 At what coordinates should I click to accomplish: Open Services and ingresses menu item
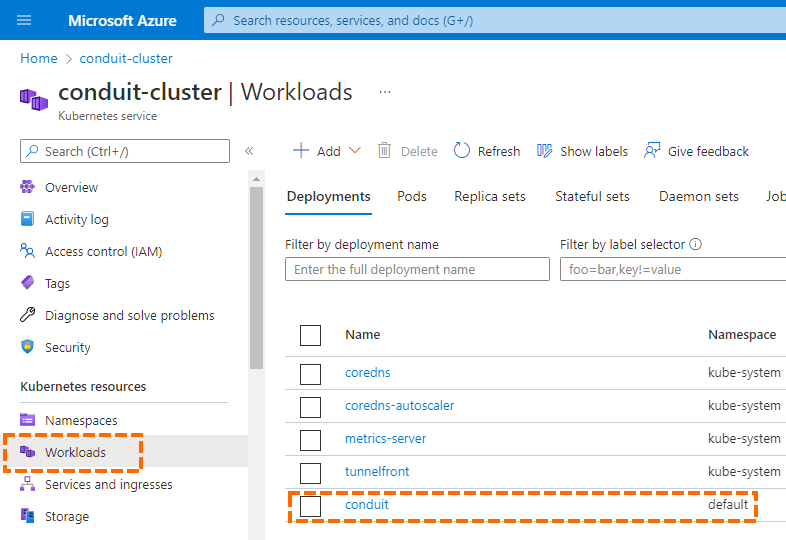click(x=108, y=484)
